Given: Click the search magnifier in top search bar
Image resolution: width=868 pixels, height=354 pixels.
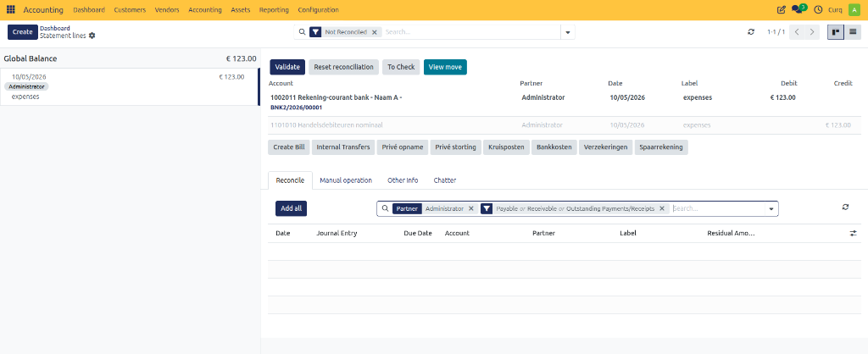Looking at the screenshot, I should point(302,32).
